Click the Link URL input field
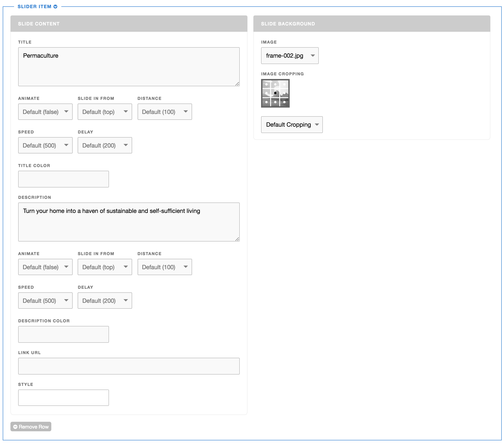 click(x=129, y=366)
